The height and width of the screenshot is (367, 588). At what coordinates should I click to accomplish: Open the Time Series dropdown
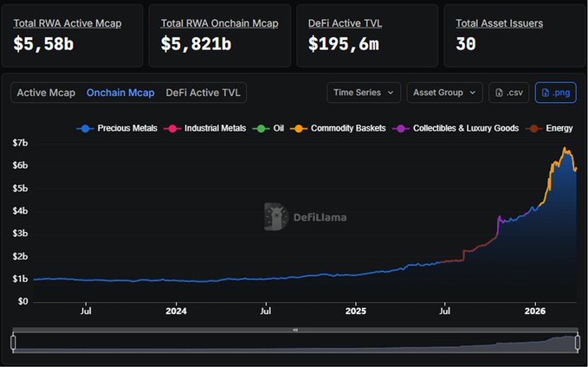(x=364, y=93)
